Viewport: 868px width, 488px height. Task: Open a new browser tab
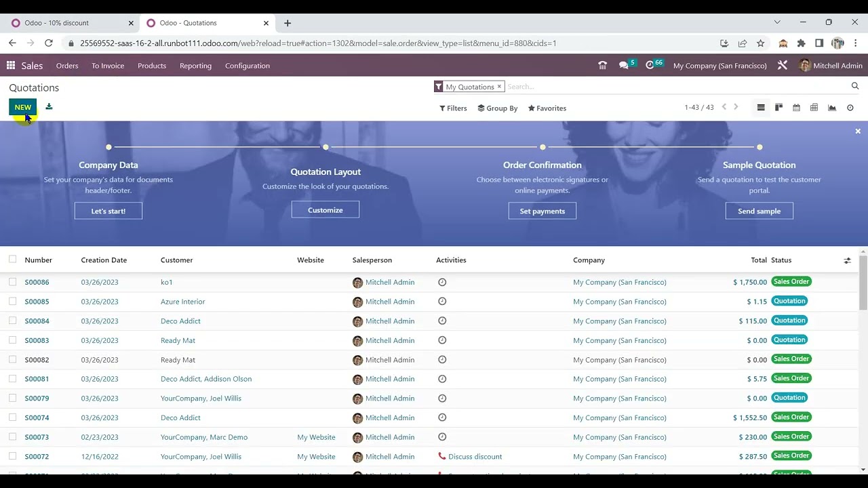[x=288, y=22]
